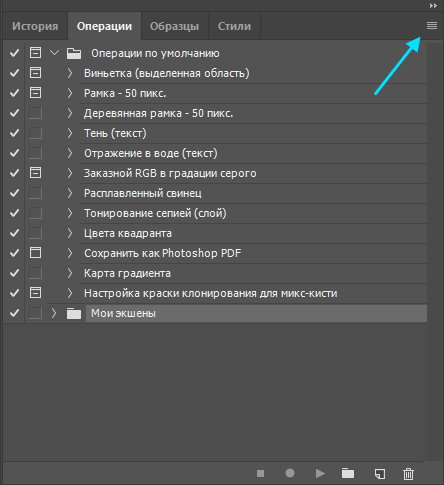
Task: Collapse the panel with double-arrow icon
Action: click(x=433, y=6)
